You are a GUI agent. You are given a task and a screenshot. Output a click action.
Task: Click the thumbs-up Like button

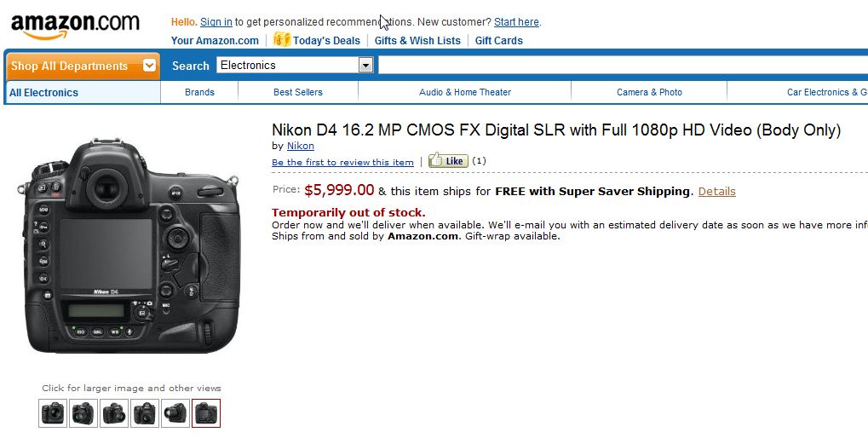tap(448, 160)
